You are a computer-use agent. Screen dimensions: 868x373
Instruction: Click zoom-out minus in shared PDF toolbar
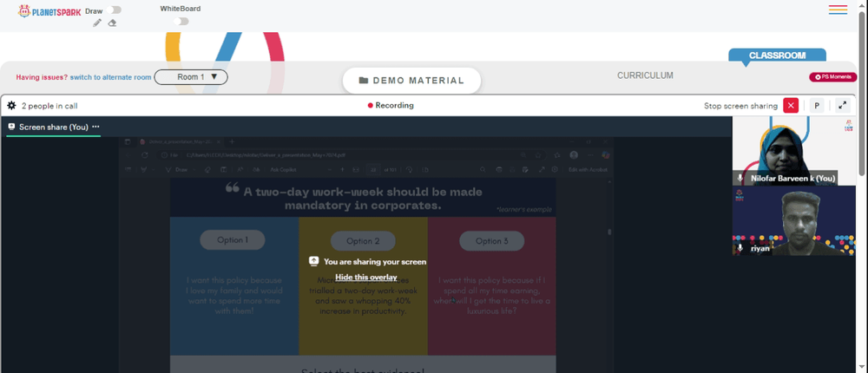330,169
